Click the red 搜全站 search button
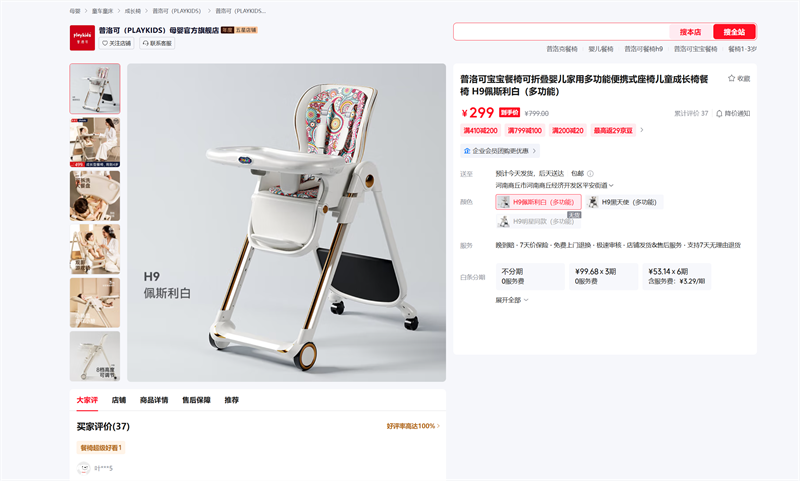Screen dimensions: 800x481 [x=734, y=32]
